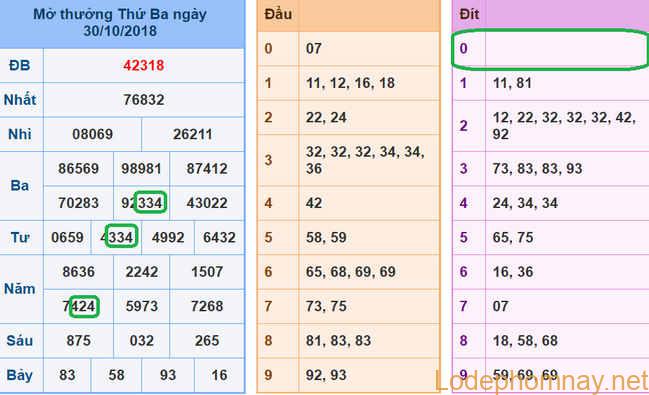
Task: Click fifth prize number 7268
Action: click(207, 306)
